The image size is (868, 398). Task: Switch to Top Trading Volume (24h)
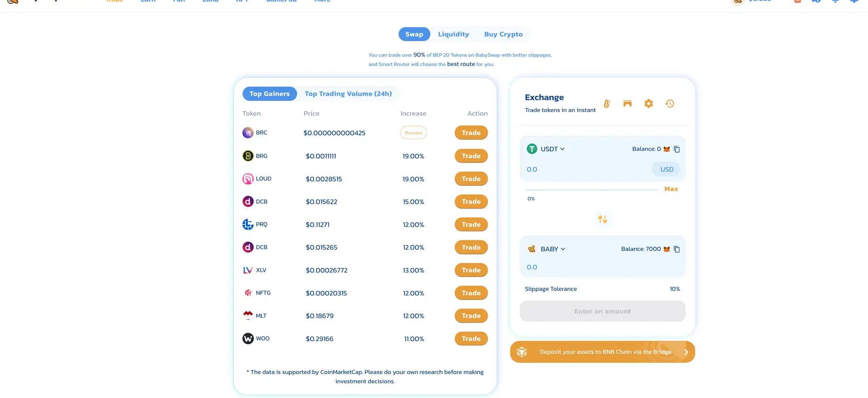(348, 94)
